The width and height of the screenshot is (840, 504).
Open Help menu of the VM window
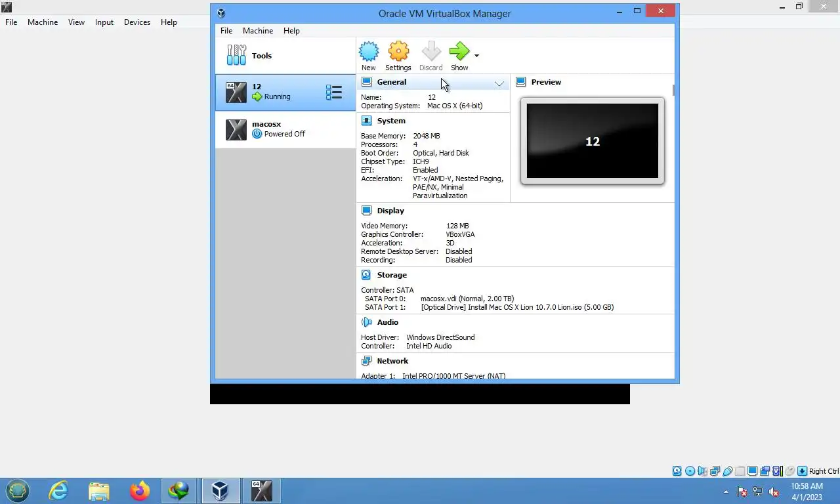tap(169, 22)
